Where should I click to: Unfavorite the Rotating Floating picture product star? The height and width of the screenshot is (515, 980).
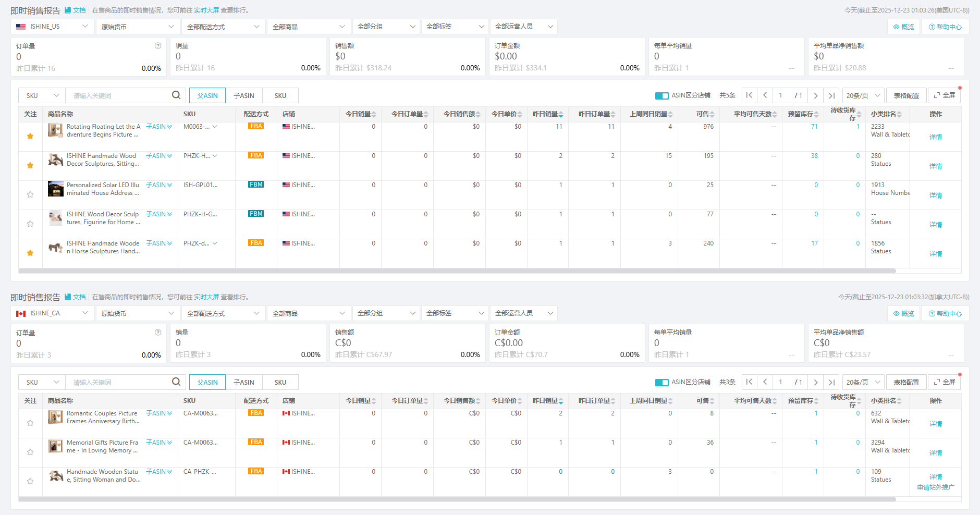click(x=30, y=136)
